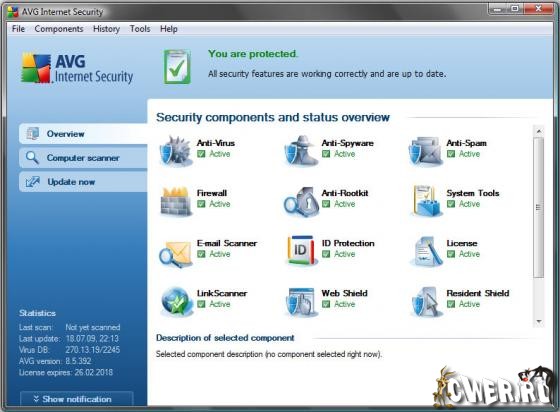Screen dimensions: 560x412
Task: Open the Anti-Virus component icon
Action: (x=176, y=151)
